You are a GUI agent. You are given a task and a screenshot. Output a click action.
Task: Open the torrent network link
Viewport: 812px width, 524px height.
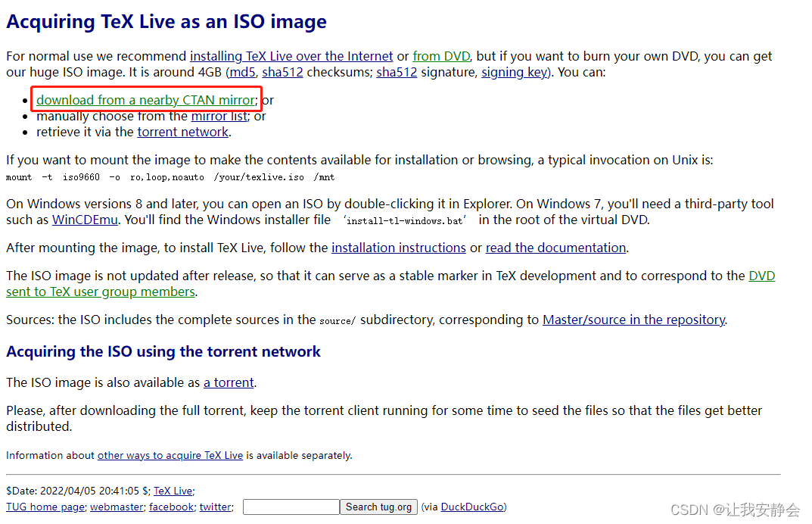coord(183,133)
